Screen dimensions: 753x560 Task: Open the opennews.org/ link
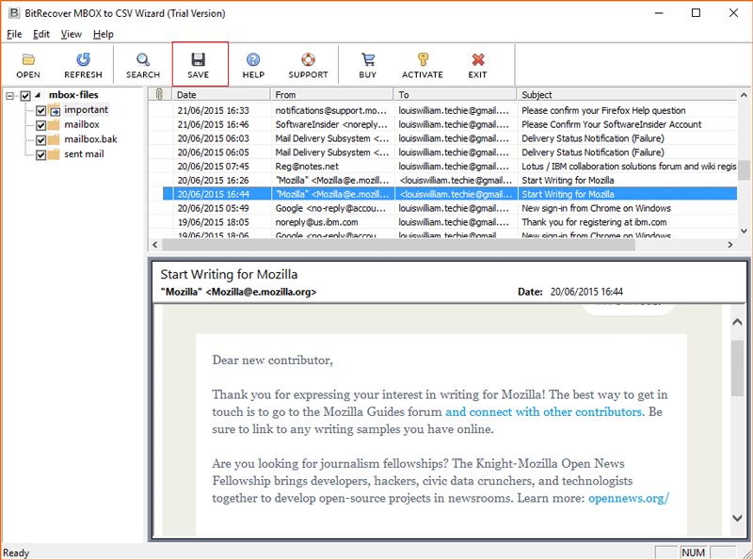point(629,498)
